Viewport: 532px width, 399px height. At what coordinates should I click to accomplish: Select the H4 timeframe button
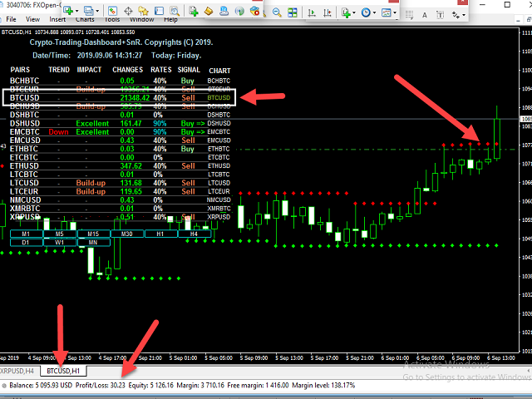point(194,234)
